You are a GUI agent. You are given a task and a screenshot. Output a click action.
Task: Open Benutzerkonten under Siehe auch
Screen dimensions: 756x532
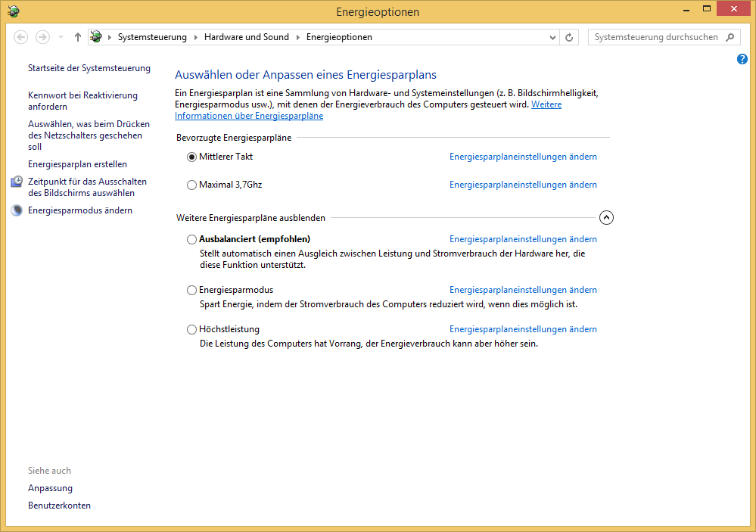[59, 506]
